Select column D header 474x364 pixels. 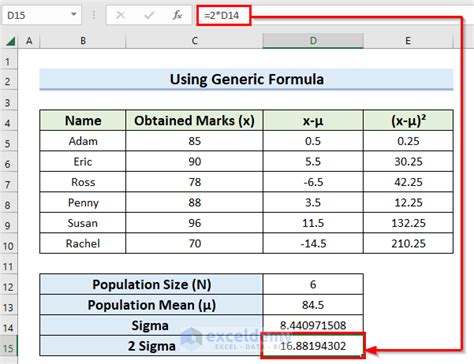313,41
